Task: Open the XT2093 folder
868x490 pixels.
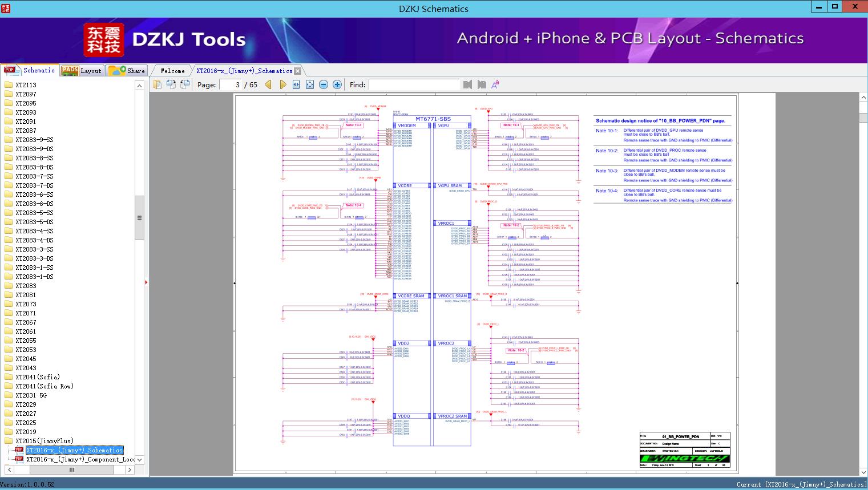Action: click(21, 112)
